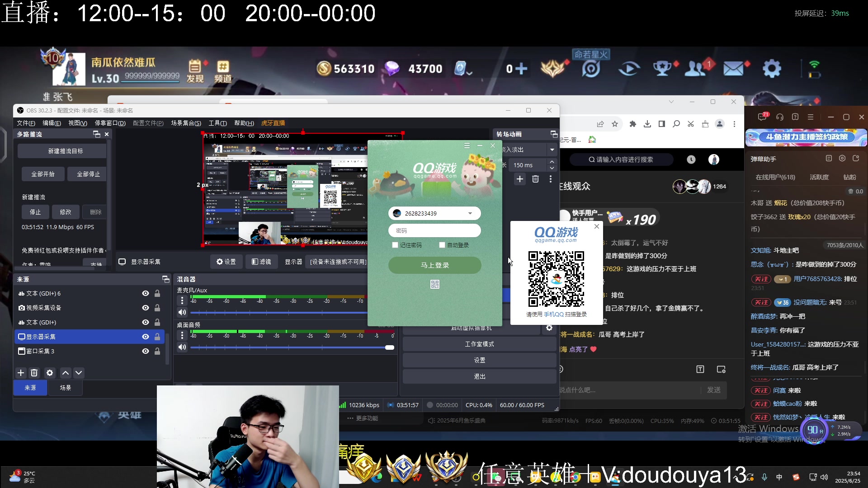The height and width of the screenshot is (488, 868).
Task: Open virtual camera settings gear icon
Action: tap(549, 328)
